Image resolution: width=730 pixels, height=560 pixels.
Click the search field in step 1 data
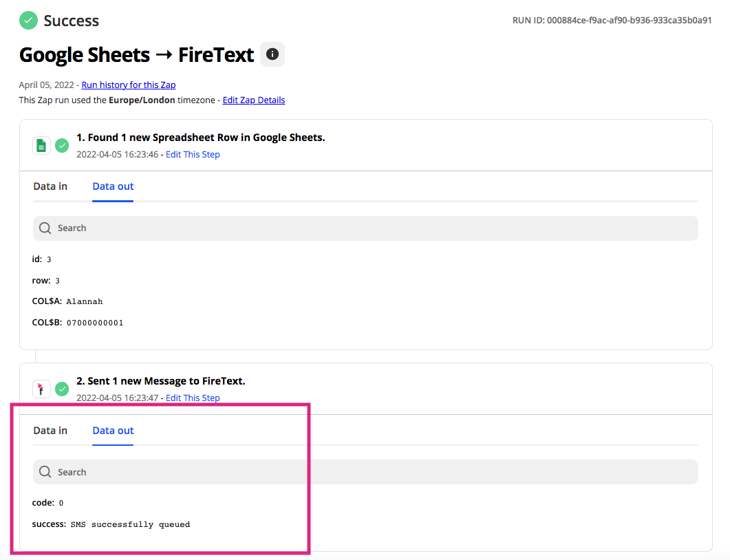coord(275,228)
